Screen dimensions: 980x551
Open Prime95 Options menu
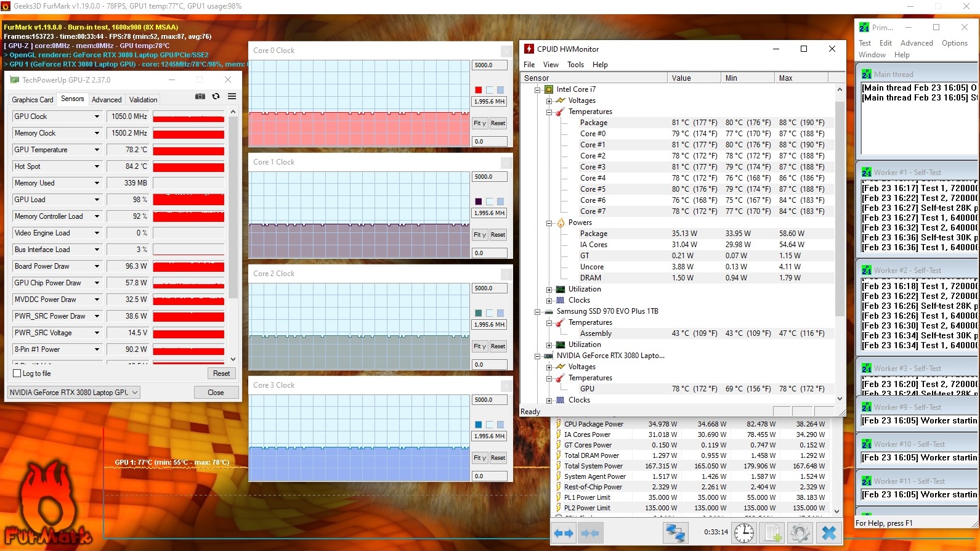click(955, 43)
